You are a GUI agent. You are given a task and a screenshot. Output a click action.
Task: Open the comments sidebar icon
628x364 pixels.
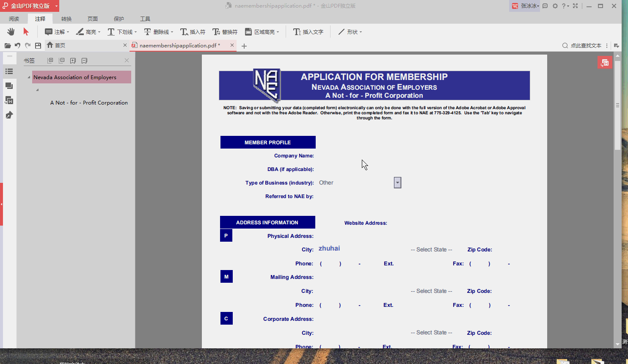pyautogui.click(x=9, y=86)
